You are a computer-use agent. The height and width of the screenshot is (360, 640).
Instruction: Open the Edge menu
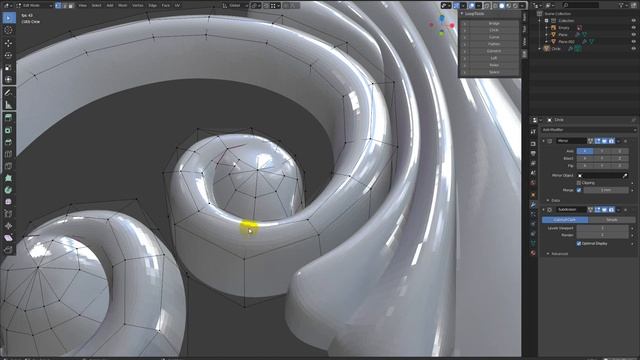click(152, 5)
